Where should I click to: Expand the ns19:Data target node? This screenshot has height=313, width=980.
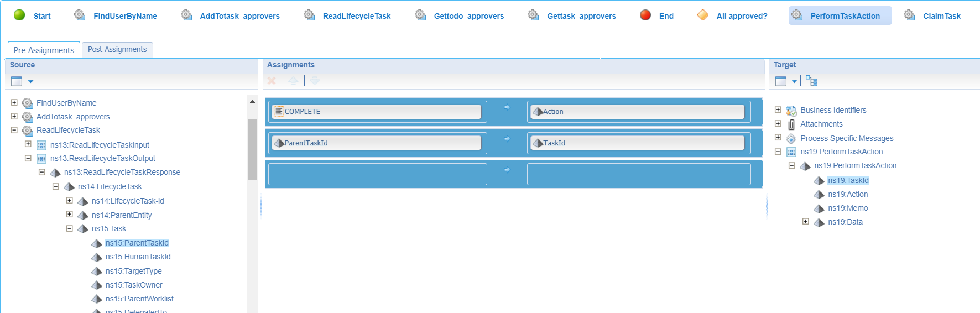click(x=806, y=222)
